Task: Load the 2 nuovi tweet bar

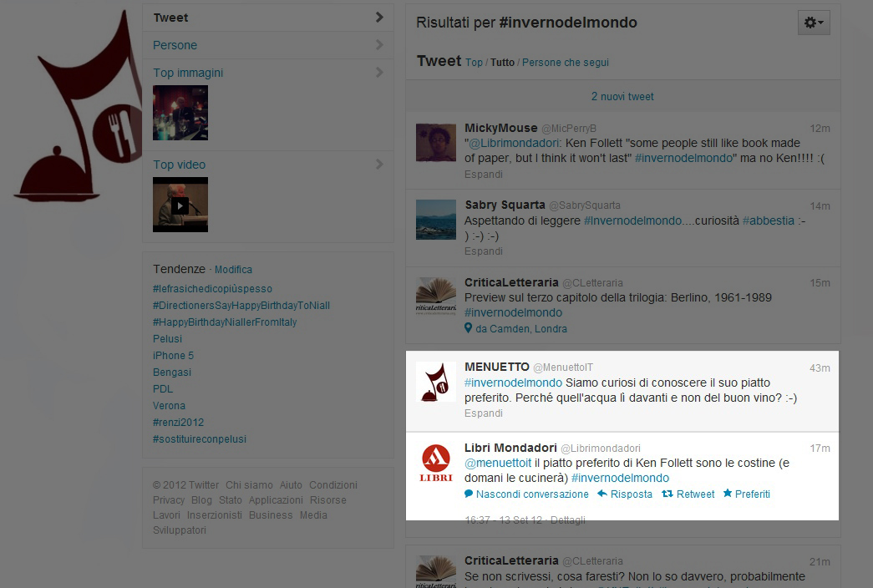Action: 623,96
